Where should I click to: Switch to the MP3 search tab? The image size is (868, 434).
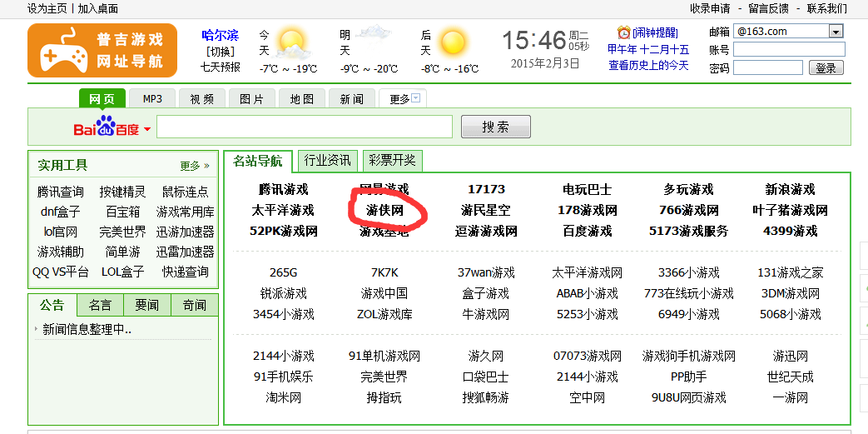[x=152, y=98]
